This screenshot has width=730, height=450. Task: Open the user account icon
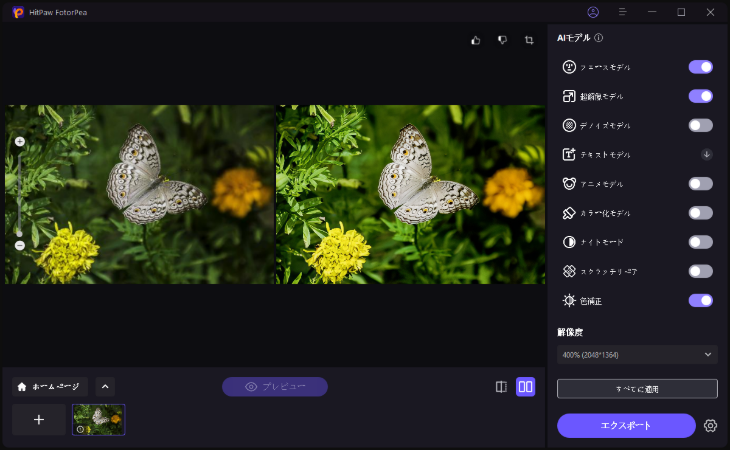[x=593, y=12]
